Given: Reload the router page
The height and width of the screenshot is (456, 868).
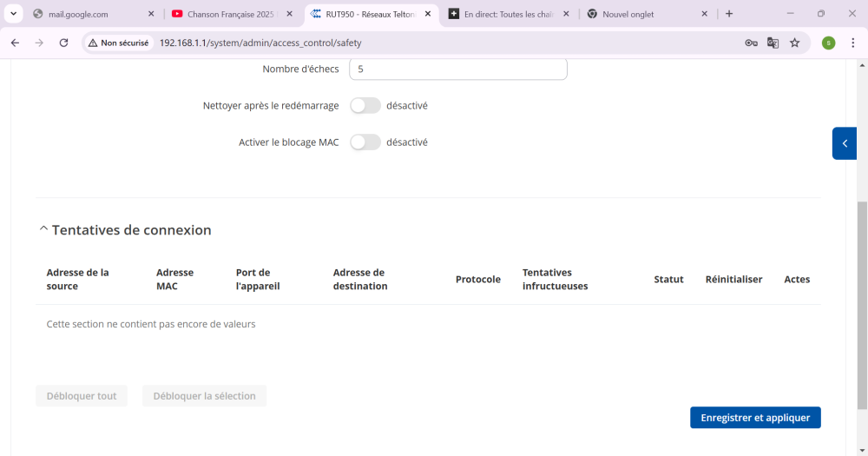Looking at the screenshot, I should 63,43.
